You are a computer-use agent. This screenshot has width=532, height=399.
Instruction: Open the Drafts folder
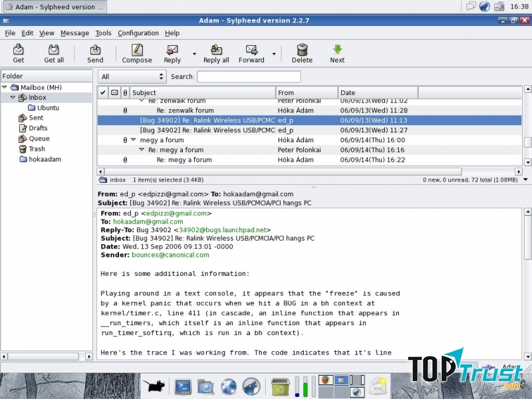[x=38, y=128]
